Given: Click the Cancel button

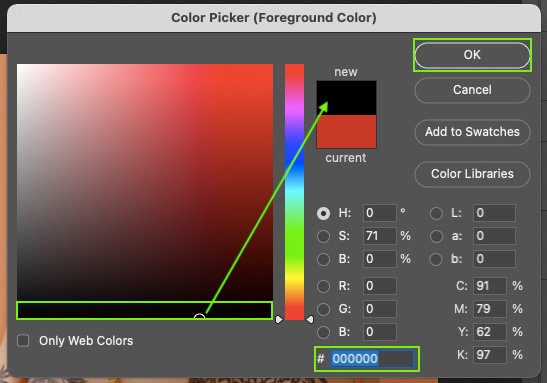Looking at the screenshot, I should (472, 90).
